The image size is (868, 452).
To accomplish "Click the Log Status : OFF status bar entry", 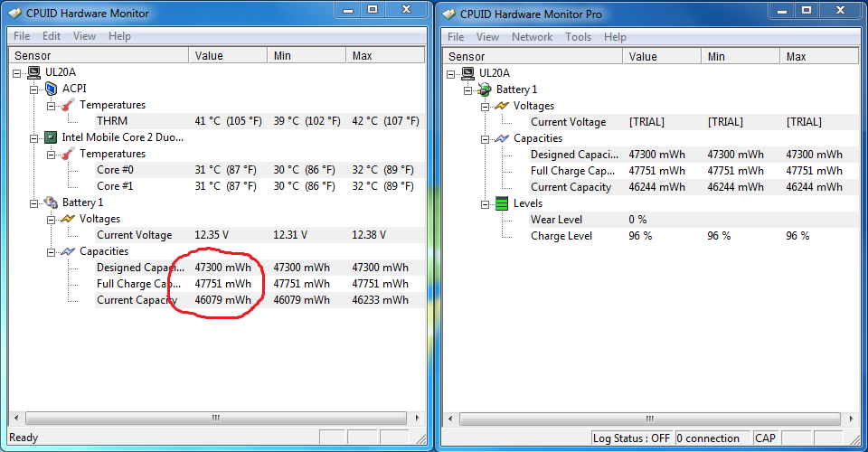I will 631,438.
